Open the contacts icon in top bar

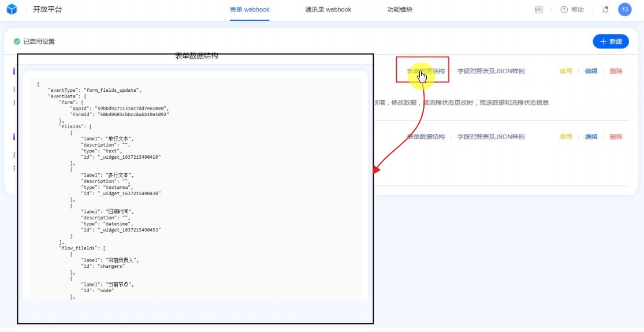[539, 10]
